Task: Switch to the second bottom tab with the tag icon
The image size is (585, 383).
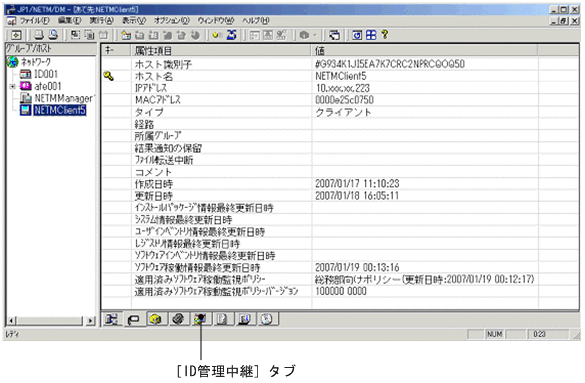Action: pos(134,320)
